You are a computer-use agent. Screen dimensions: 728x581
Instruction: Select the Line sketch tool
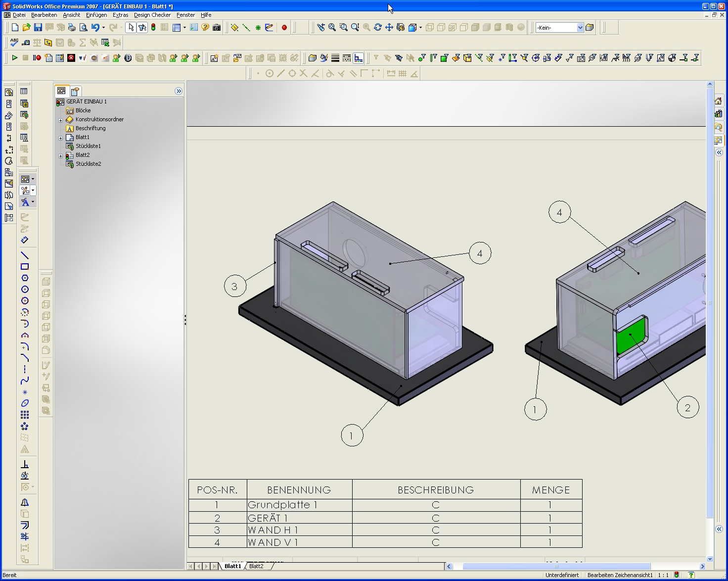click(x=25, y=255)
